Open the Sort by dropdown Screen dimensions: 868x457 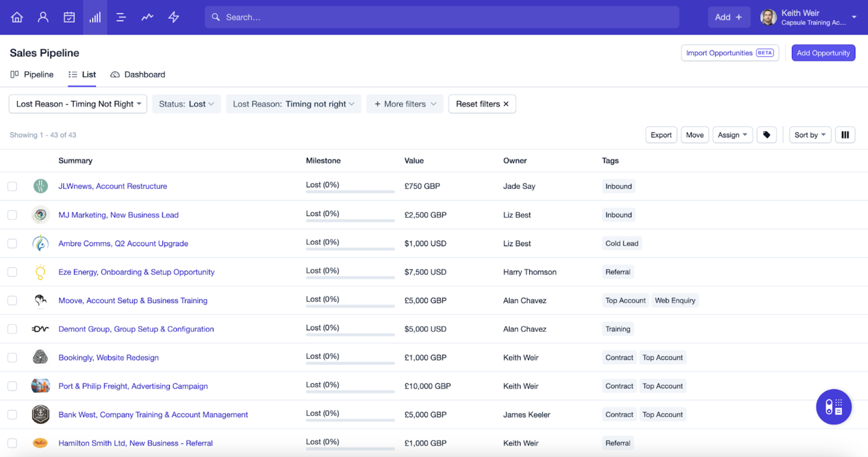810,135
